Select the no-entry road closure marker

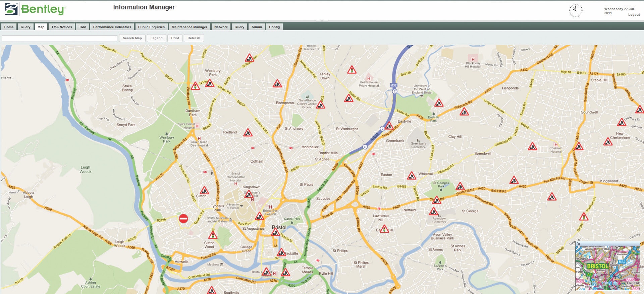tap(183, 219)
